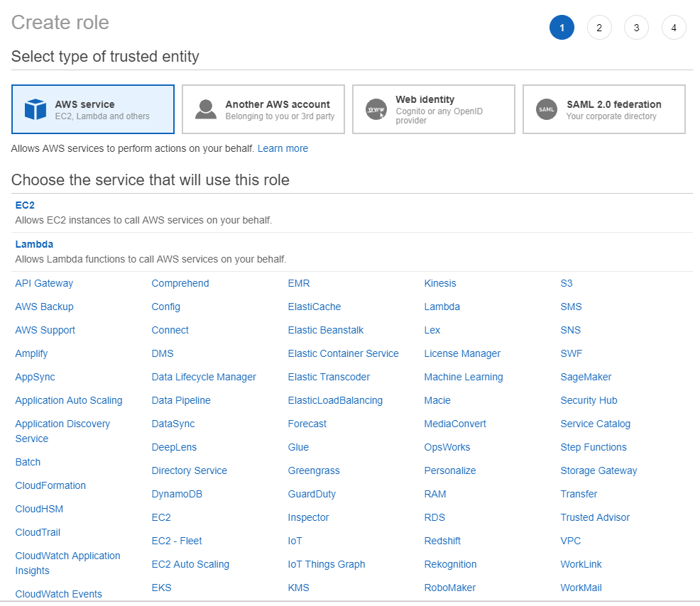Choose API Gateway service

44,283
